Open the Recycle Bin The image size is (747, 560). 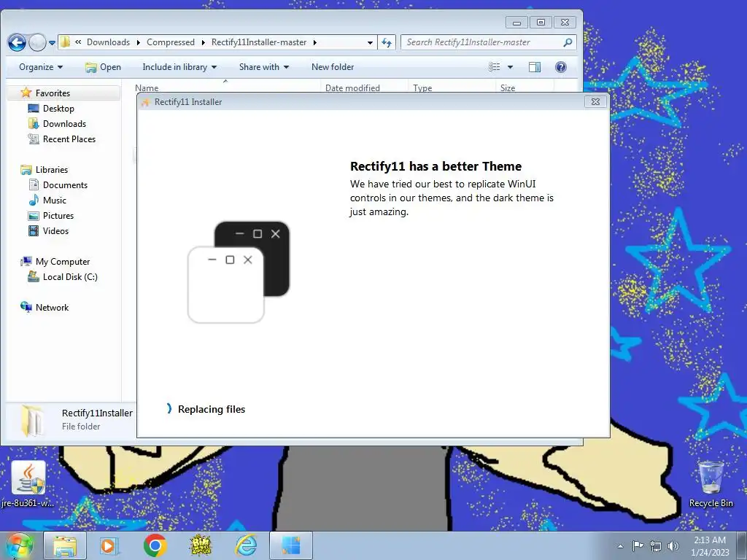(711, 484)
